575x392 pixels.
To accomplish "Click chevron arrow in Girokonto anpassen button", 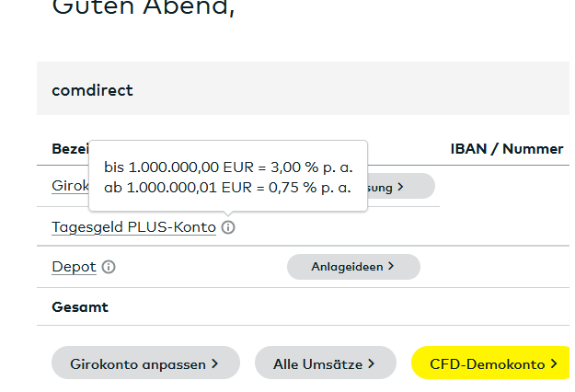I will click(x=214, y=363).
